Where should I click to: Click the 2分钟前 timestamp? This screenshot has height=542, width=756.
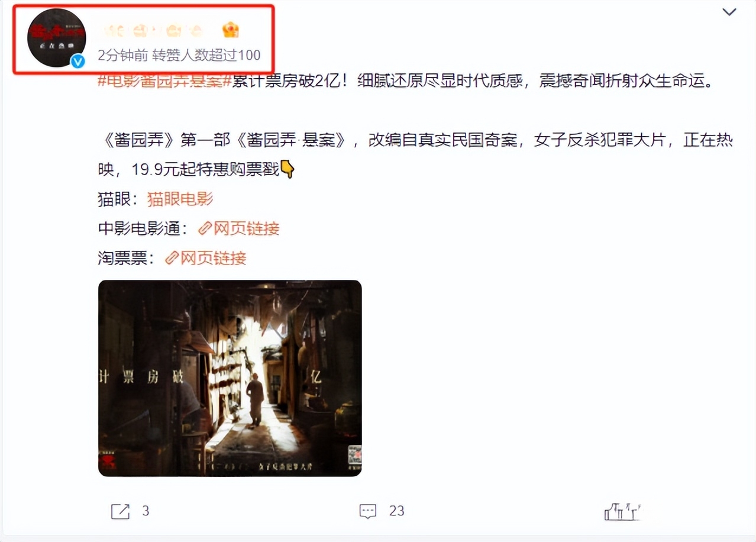click(x=122, y=55)
